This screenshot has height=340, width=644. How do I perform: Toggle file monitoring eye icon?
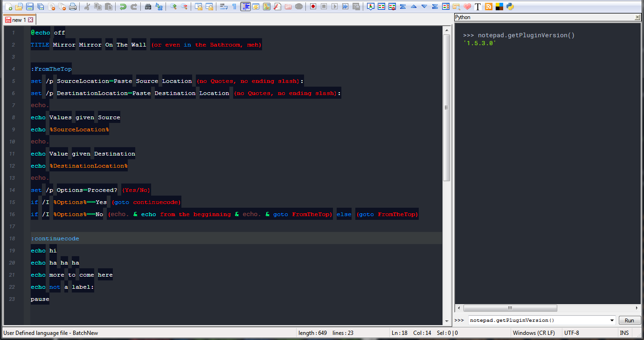pyautogui.click(x=299, y=7)
